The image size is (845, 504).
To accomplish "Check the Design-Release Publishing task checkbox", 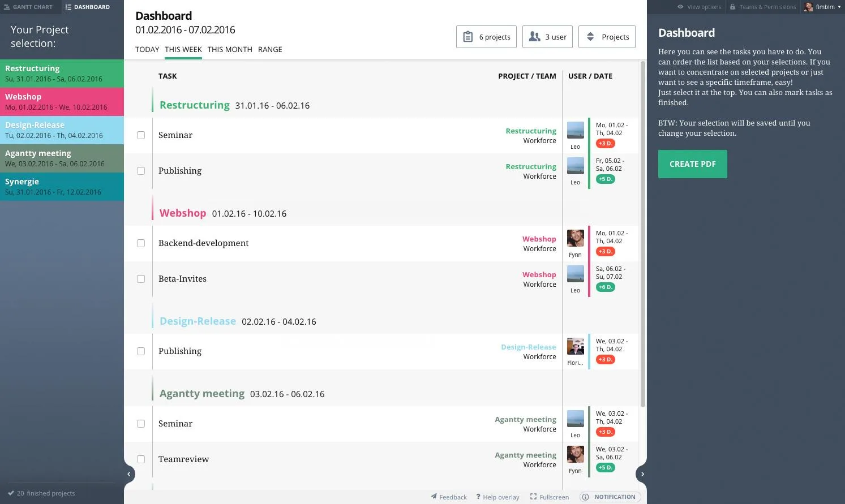I will 141,351.
